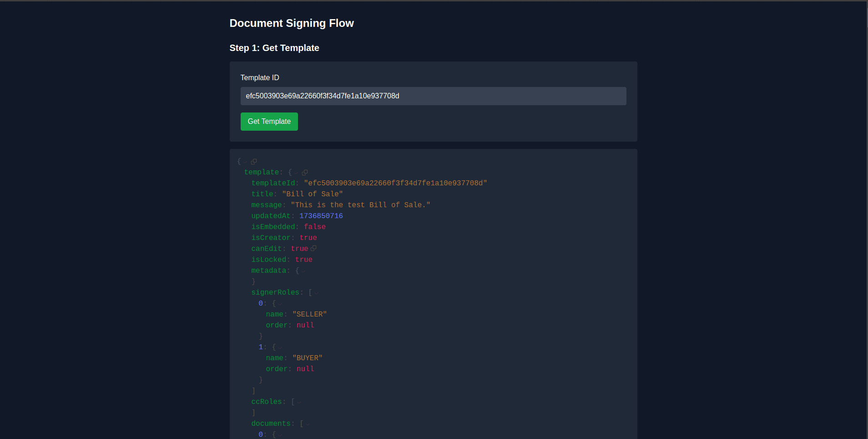
Task: Expand the first documents item
Action: coord(280,434)
